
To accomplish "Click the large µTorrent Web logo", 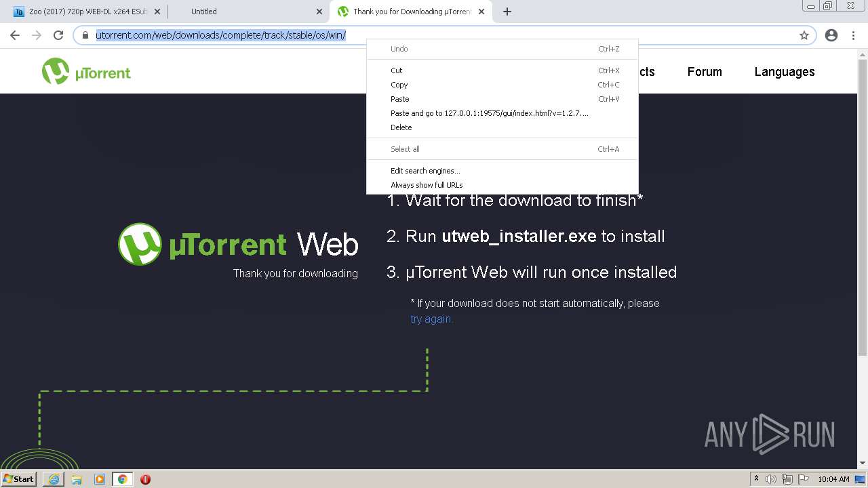I will [238, 244].
